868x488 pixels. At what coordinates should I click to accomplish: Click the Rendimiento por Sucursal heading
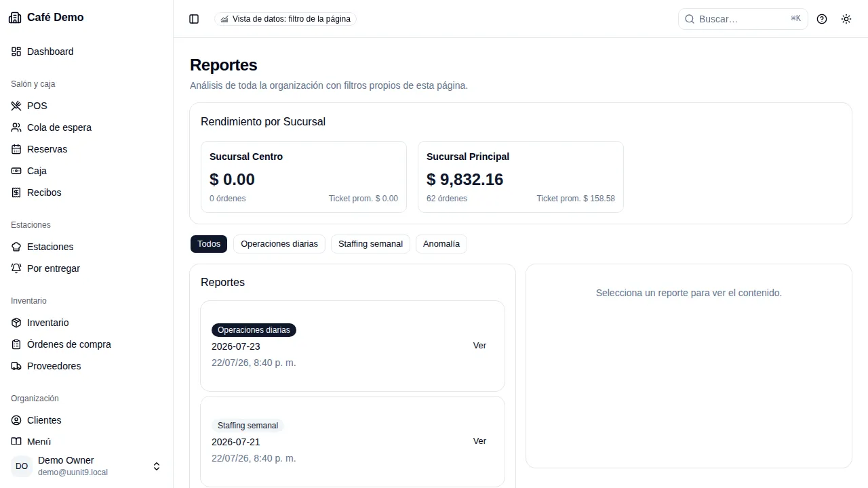pyautogui.click(x=263, y=122)
